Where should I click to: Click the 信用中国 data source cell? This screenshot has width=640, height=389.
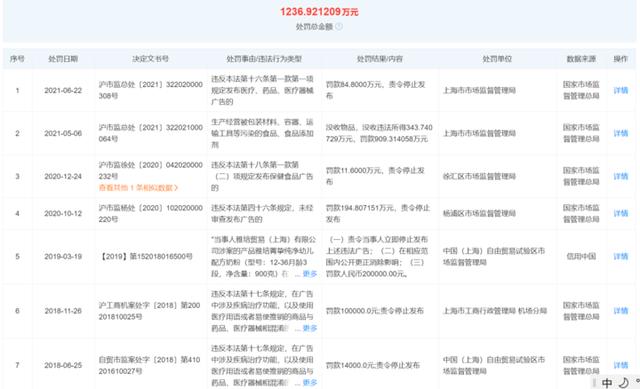point(581,256)
